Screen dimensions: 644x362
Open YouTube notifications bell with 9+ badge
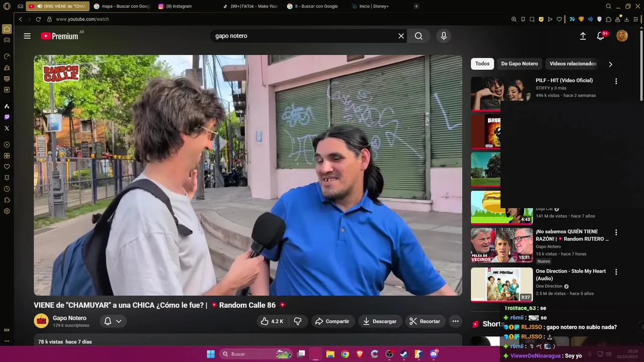point(601,36)
